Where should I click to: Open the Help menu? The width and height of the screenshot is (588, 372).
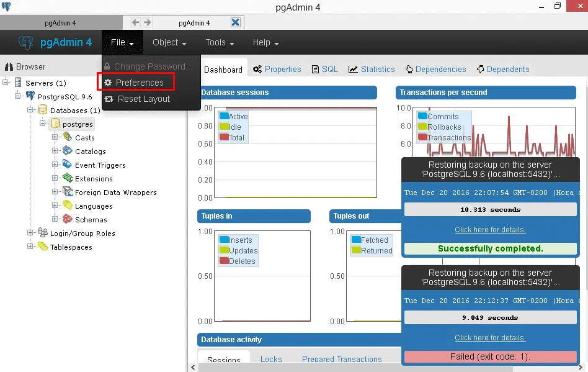[x=266, y=42]
